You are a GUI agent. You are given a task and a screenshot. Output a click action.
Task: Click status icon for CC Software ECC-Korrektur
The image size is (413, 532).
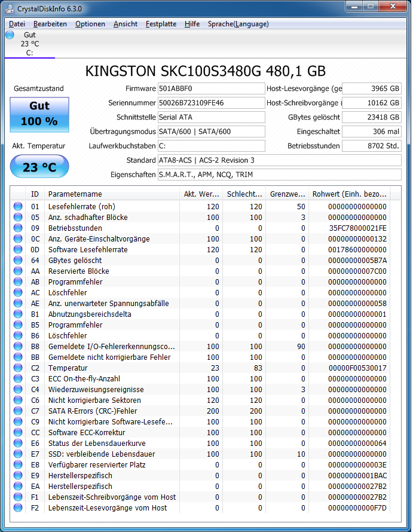(x=18, y=432)
